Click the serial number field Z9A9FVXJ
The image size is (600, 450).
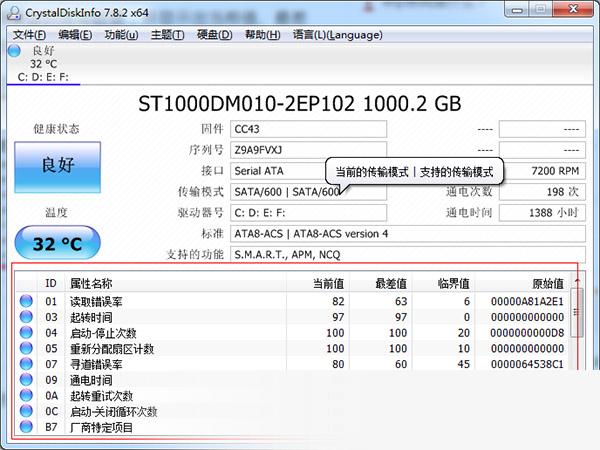tap(308, 150)
